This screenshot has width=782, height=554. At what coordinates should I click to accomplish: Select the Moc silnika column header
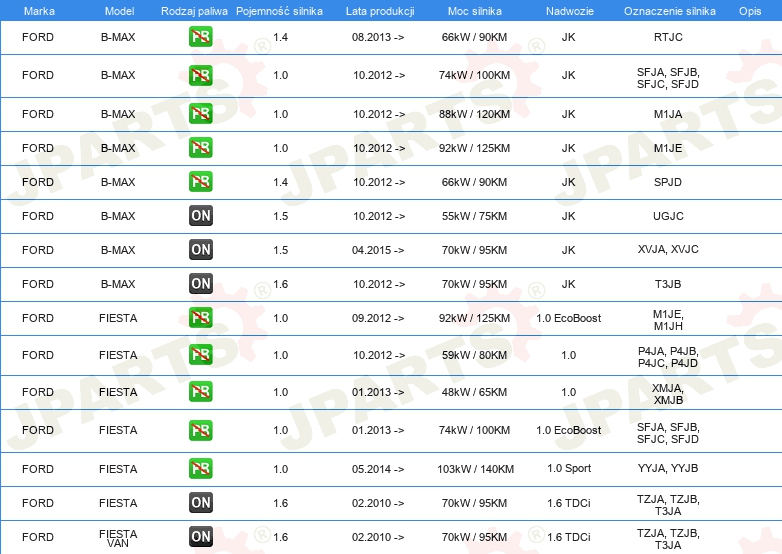[475, 10]
